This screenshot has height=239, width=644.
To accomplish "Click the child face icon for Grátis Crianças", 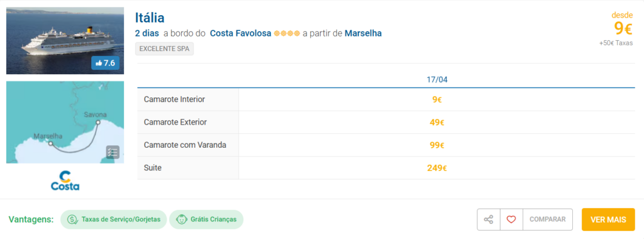I will click(181, 220).
